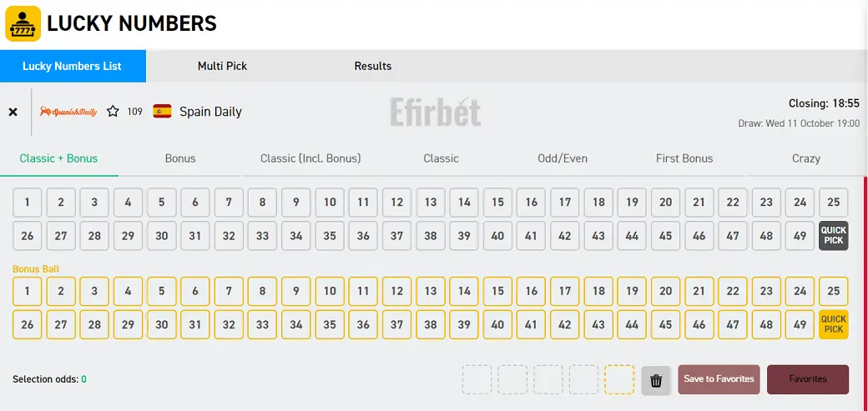This screenshot has width=868, height=411.
Task: Select main number 7
Action: coord(229,202)
